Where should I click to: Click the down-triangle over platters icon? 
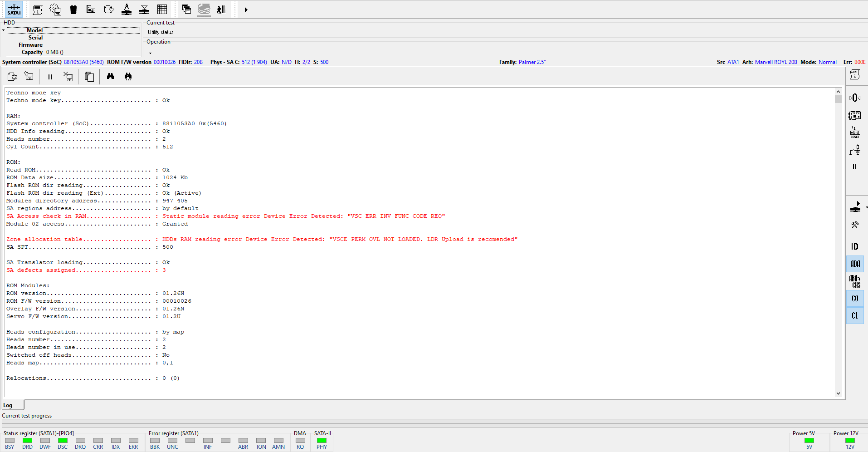[x=144, y=10]
